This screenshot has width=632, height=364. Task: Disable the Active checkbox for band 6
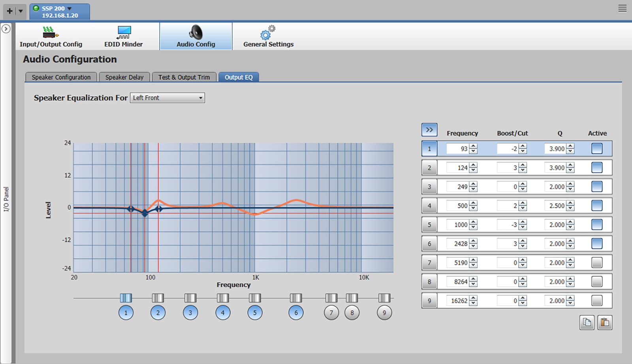point(597,244)
